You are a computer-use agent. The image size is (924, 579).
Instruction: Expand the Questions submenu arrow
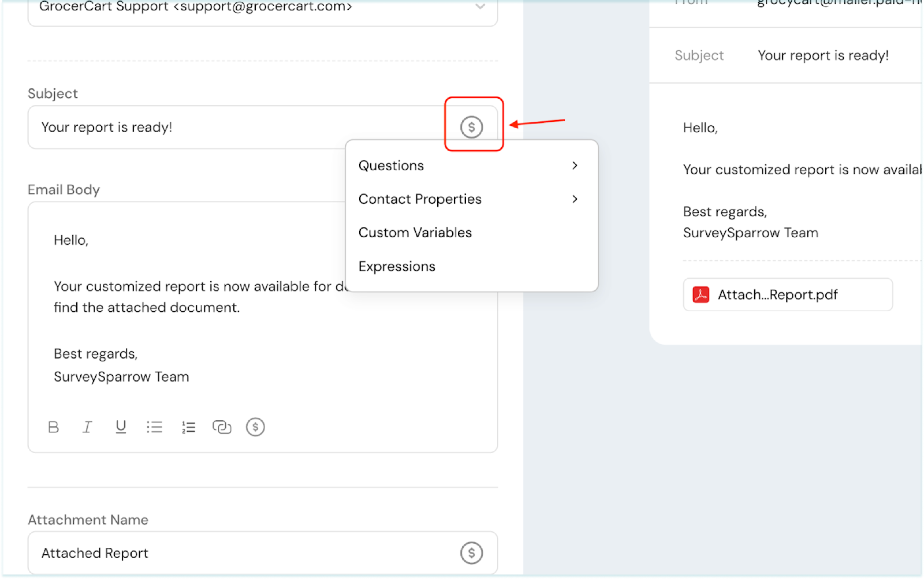pyautogui.click(x=575, y=166)
